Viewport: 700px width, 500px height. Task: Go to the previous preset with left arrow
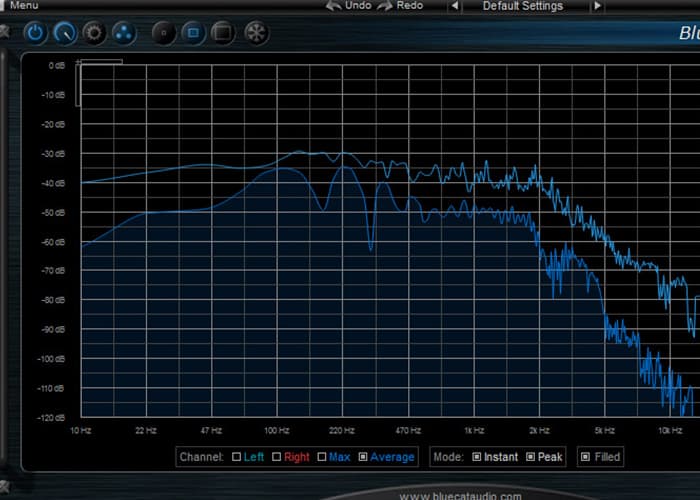455,6
